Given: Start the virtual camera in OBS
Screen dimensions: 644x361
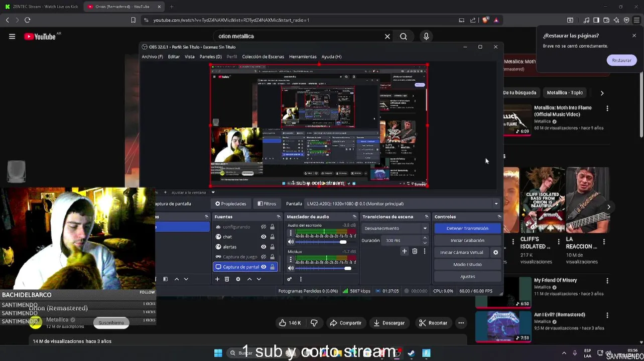Looking at the screenshot, I should (461, 252).
